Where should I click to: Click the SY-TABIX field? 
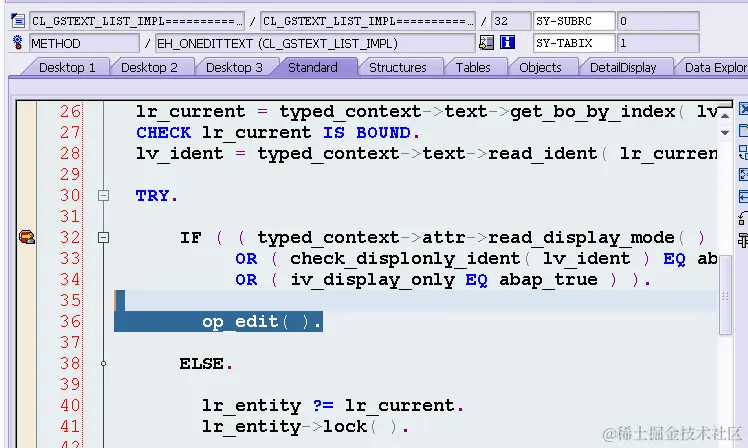pyautogui.click(x=574, y=43)
